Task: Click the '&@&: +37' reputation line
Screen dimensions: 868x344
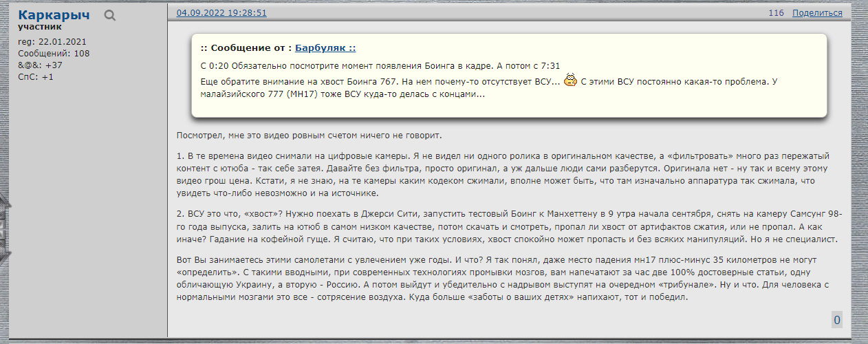Action: click(40, 65)
